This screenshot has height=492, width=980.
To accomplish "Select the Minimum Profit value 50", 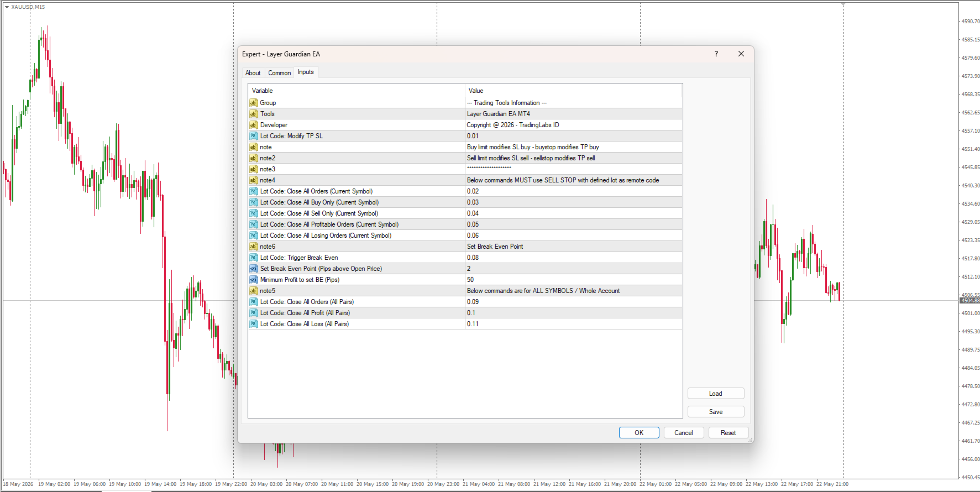I will pyautogui.click(x=574, y=280).
